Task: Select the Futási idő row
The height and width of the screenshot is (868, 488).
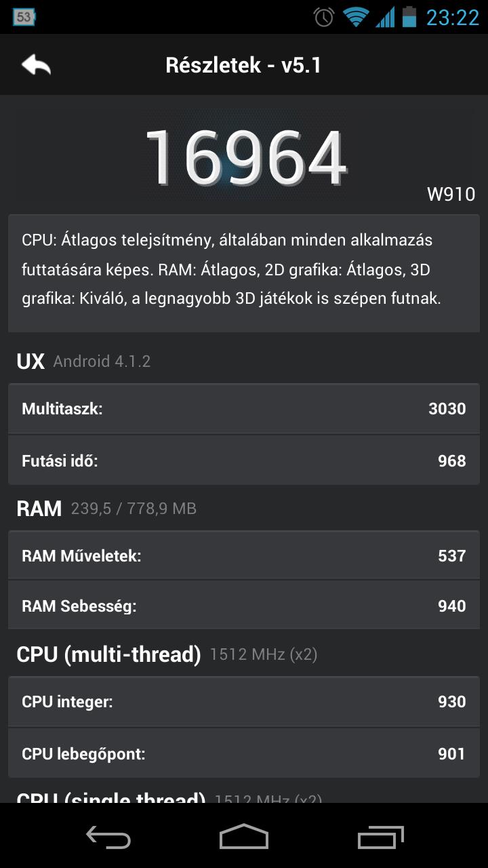Action: [x=244, y=460]
